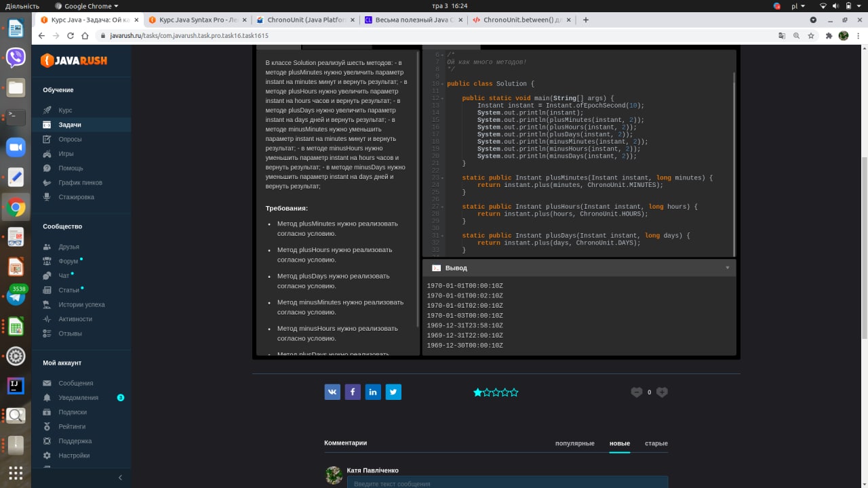Viewport: 868px width, 488px height.
Task: Rate task with first star
Action: [477, 392]
